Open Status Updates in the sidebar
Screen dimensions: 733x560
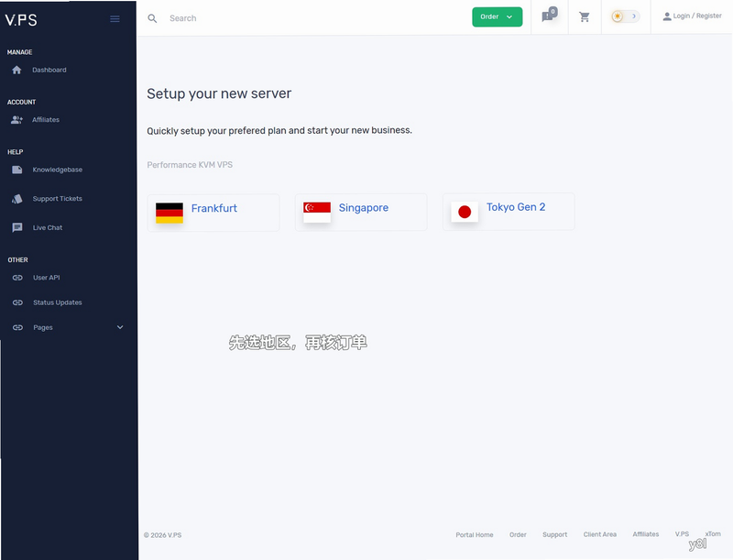point(58,302)
